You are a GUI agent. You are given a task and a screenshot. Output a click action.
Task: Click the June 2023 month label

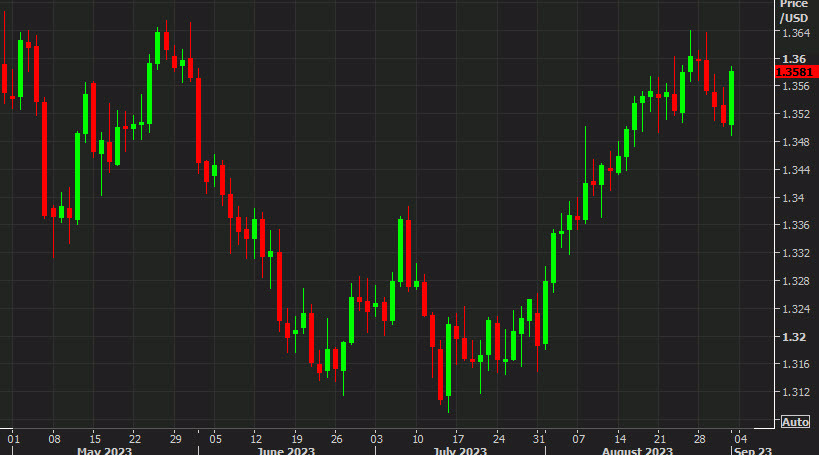tap(286, 451)
